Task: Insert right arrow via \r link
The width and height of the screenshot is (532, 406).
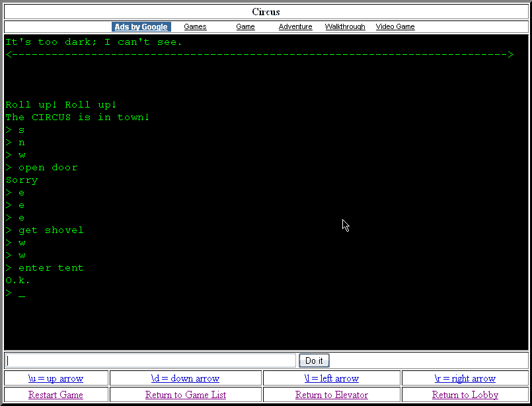Action: [465, 378]
